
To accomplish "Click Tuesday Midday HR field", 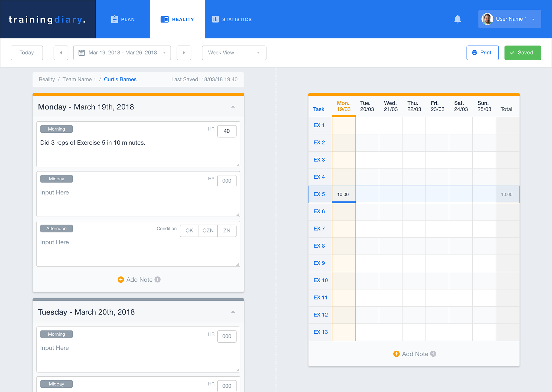I will coord(227,386).
